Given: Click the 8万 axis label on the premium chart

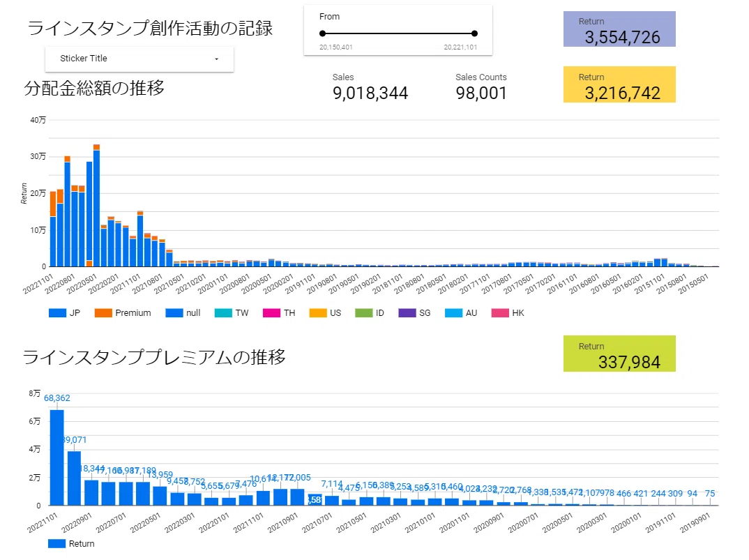Looking at the screenshot, I should [34, 393].
